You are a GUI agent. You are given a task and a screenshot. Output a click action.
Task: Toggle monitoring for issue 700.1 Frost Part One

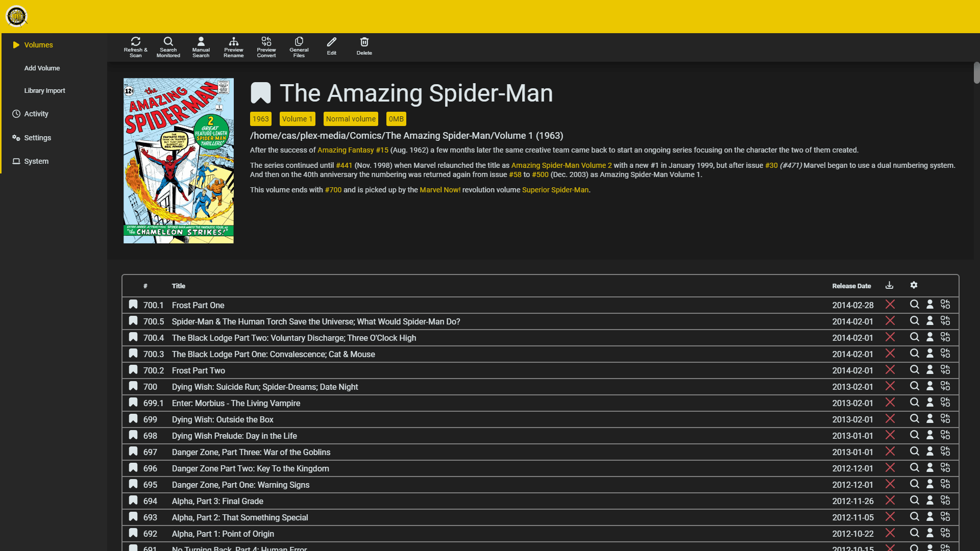point(133,305)
